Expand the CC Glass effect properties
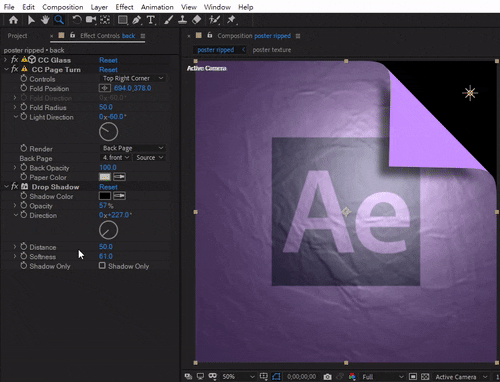500x382 pixels. pyautogui.click(x=5, y=60)
